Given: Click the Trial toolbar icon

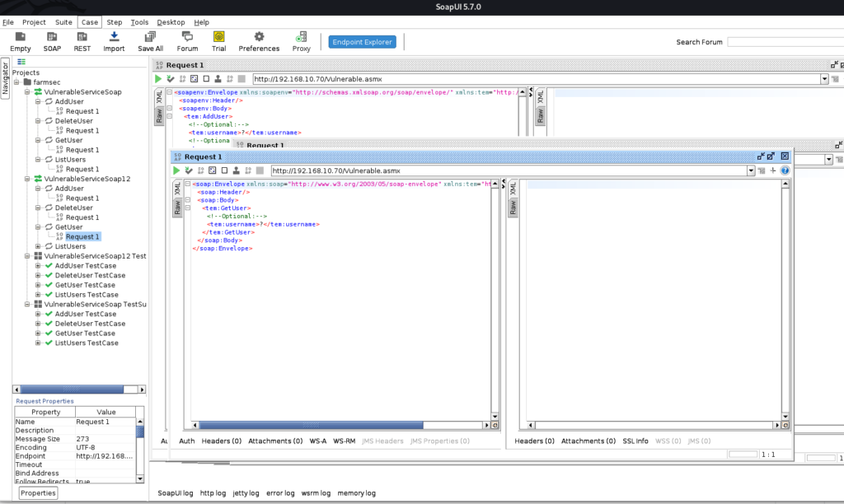Looking at the screenshot, I should [x=218, y=37].
